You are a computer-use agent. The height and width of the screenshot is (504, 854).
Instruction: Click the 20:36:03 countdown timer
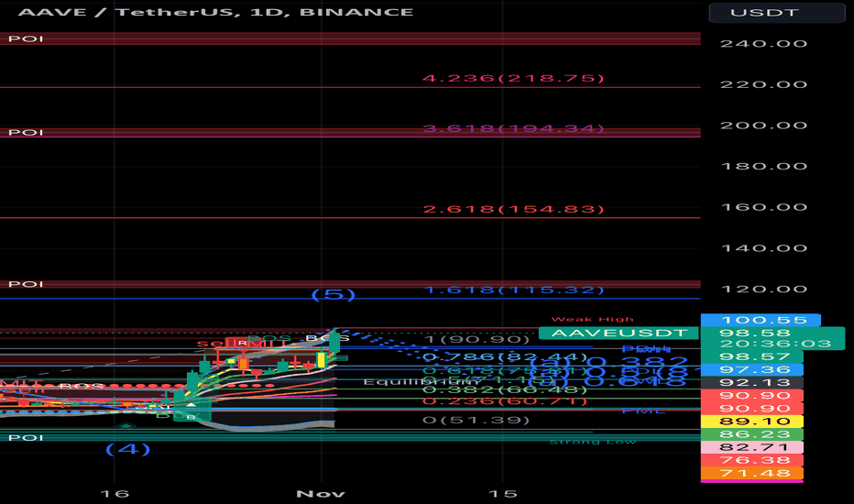tap(775, 344)
